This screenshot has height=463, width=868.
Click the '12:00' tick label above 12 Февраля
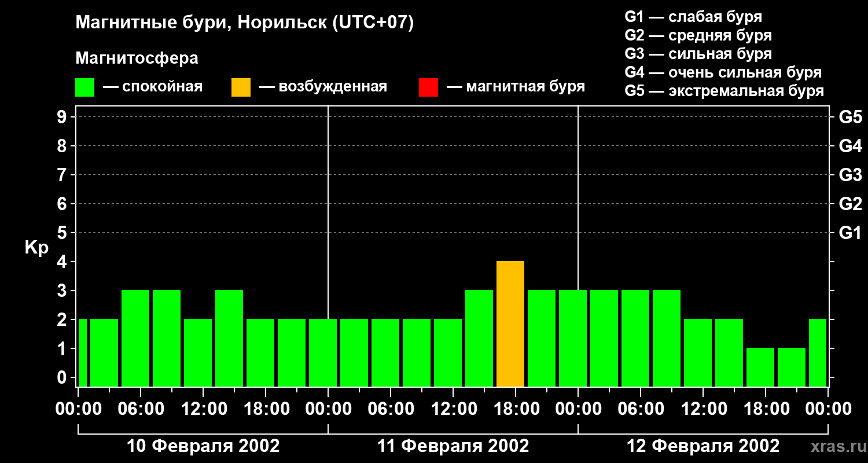(703, 409)
